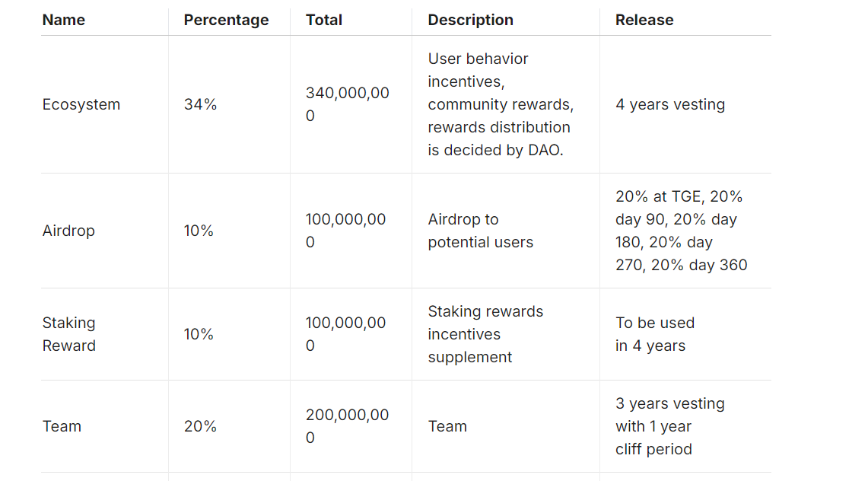Click the 34% percentage value
Viewport: 868px width, 481px height.
[x=200, y=105]
